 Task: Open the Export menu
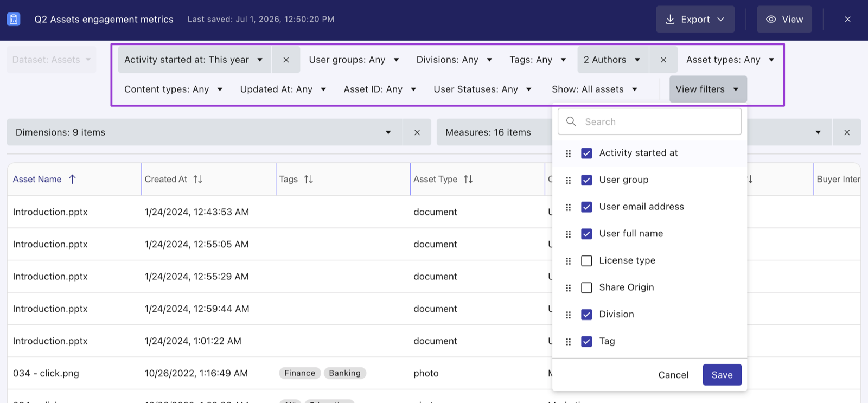click(x=695, y=20)
